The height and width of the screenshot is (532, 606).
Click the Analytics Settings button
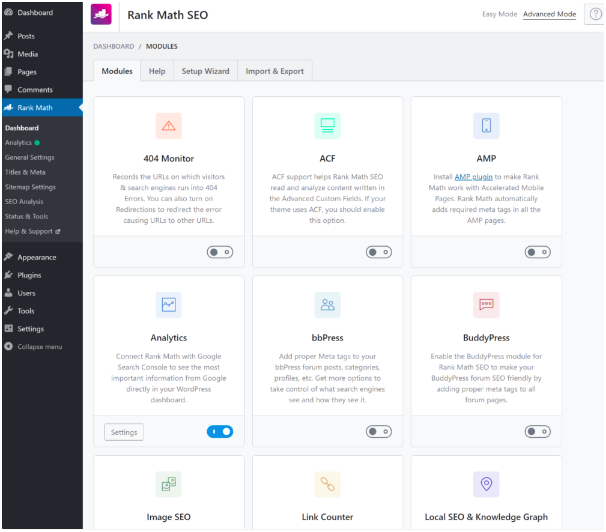(x=124, y=432)
